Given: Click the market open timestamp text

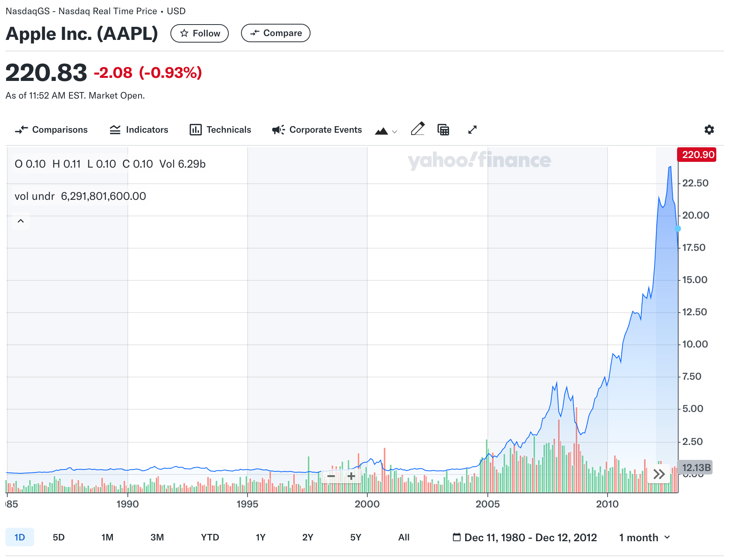Looking at the screenshot, I should pyautogui.click(x=75, y=96).
